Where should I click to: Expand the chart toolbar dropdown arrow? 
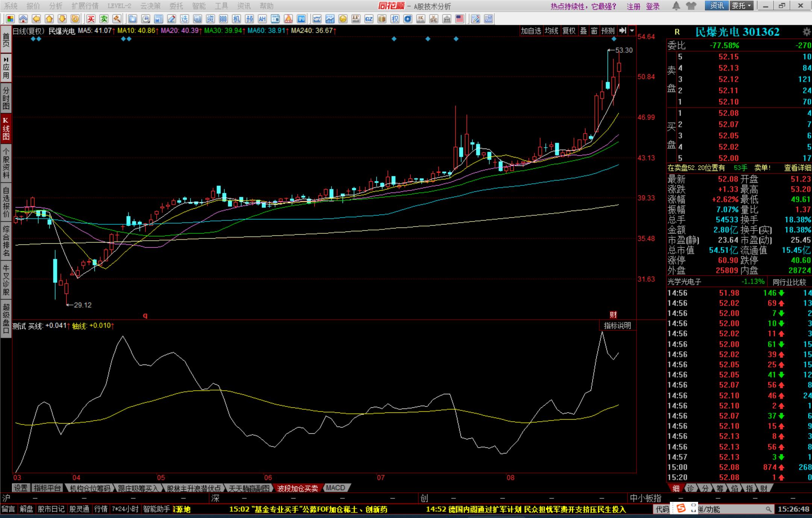632,31
